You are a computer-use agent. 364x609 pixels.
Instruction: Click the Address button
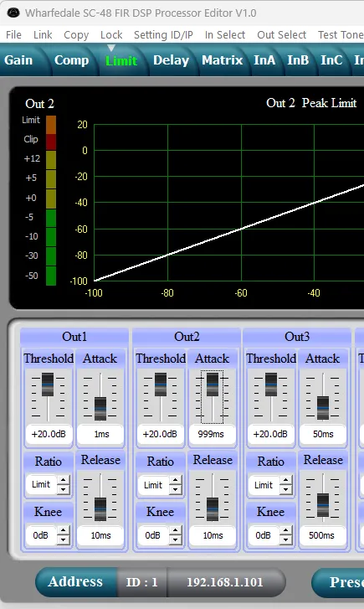coord(75,582)
